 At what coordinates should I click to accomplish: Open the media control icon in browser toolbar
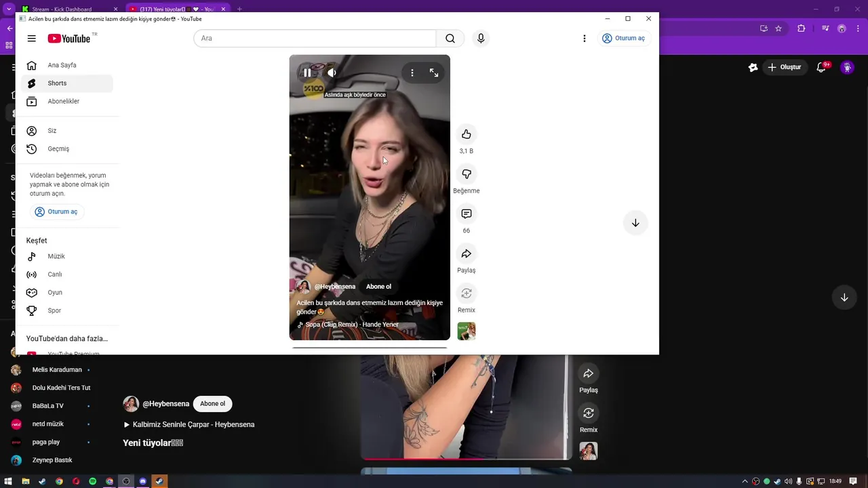coord(825,28)
